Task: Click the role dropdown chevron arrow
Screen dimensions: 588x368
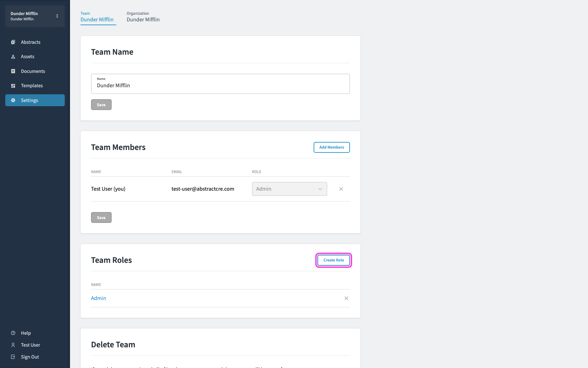Action: [x=320, y=189]
